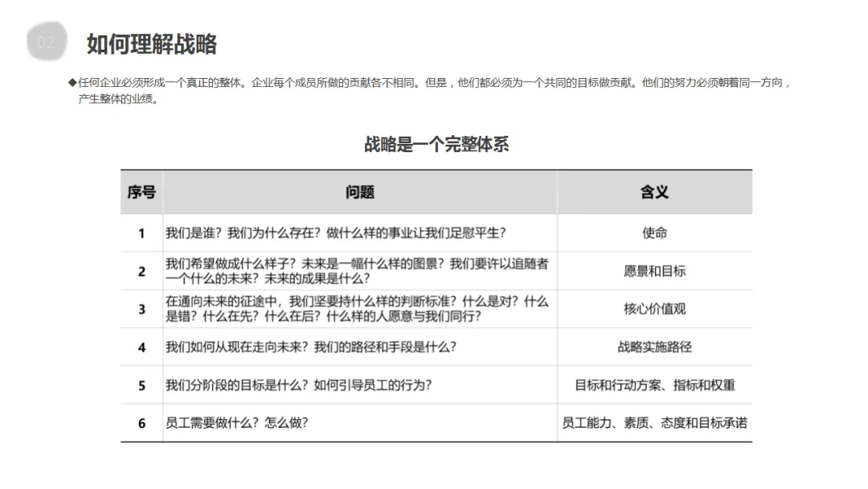Click the question 员工需要做什么？怎么做？

[x=236, y=423]
